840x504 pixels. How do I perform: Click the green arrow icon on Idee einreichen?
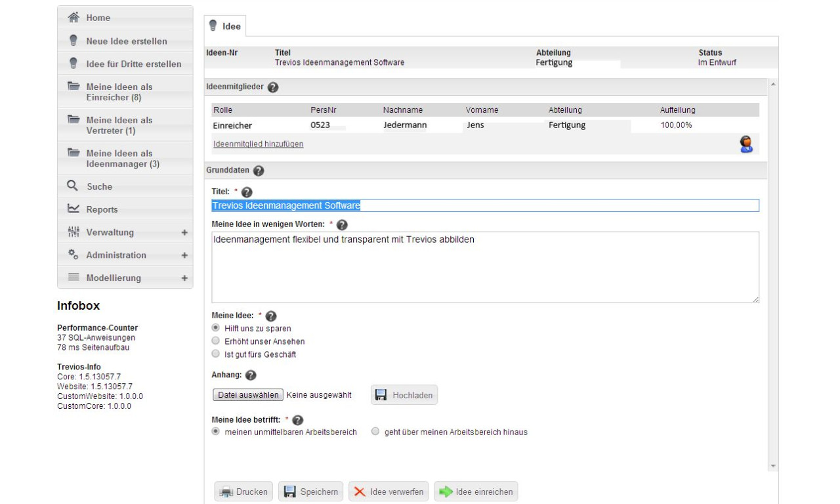click(446, 492)
